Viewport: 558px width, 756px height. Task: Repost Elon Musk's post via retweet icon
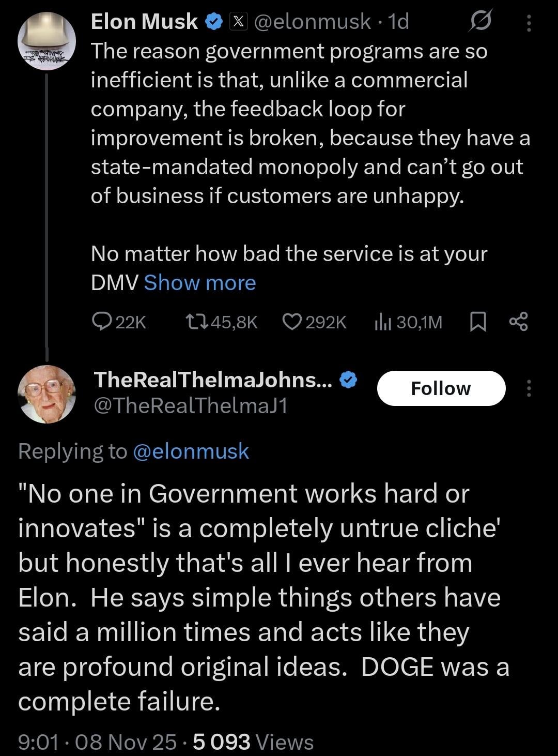pyautogui.click(x=197, y=322)
